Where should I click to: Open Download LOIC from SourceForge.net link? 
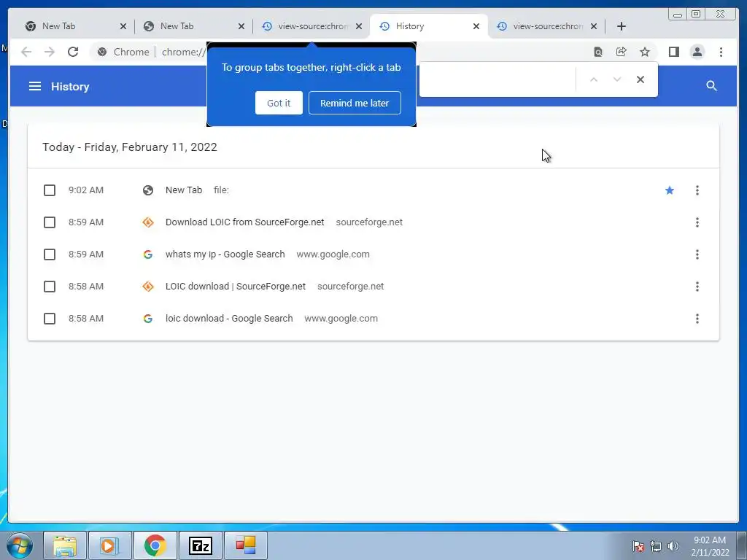[x=245, y=222]
